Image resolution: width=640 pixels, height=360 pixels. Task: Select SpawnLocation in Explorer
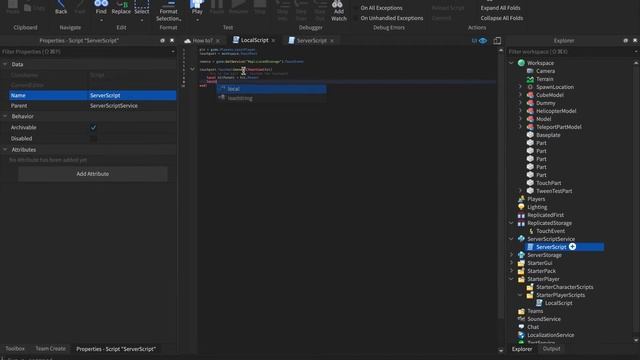coord(555,87)
